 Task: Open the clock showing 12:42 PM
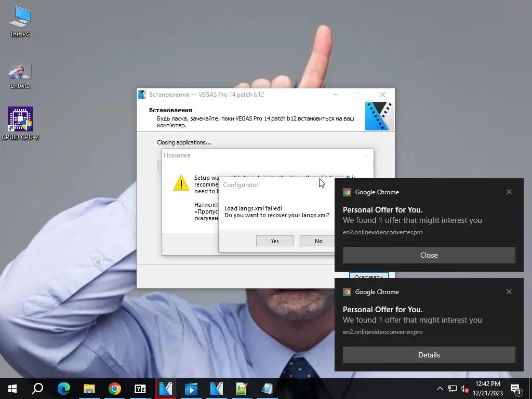click(x=488, y=389)
